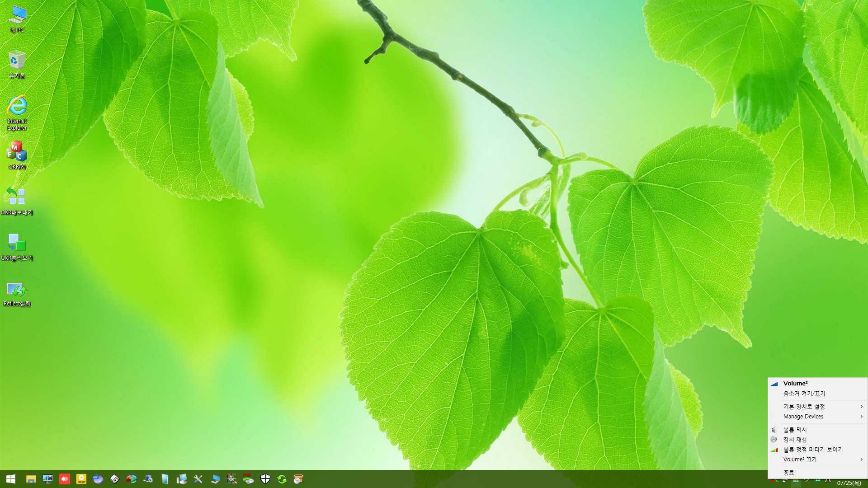Open the blue pie-disk partition taskbar icon
Screen dimensions: 868x488
pyautogui.click(x=98, y=479)
